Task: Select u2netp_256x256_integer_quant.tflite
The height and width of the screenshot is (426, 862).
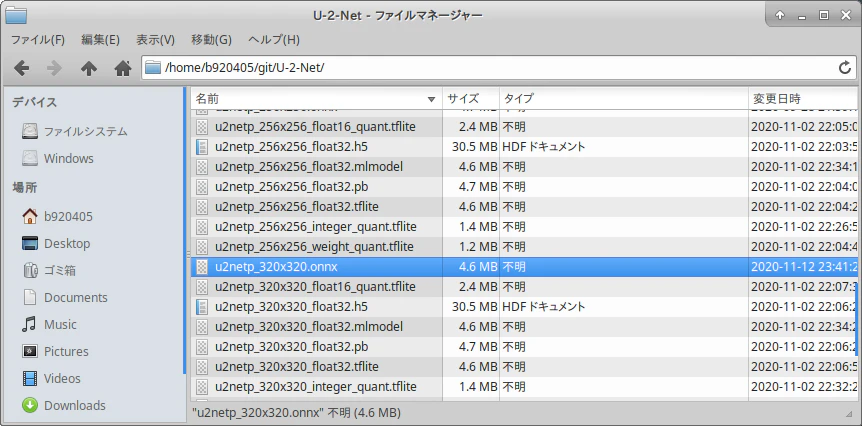Action: (316, 227)
